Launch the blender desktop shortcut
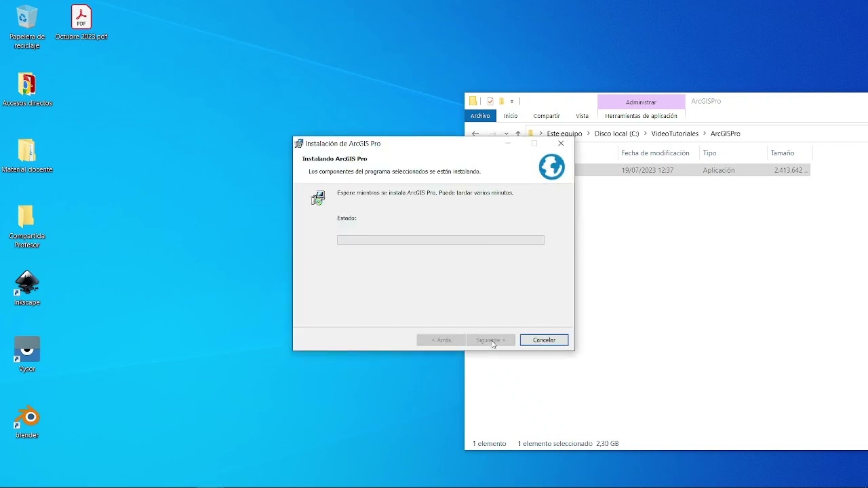The height and width of the screenshot is (488, 868). [x=27, y=421]
